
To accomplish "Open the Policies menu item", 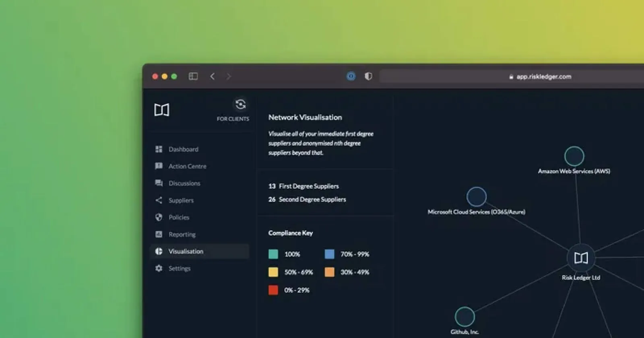I will coord(199,217).
